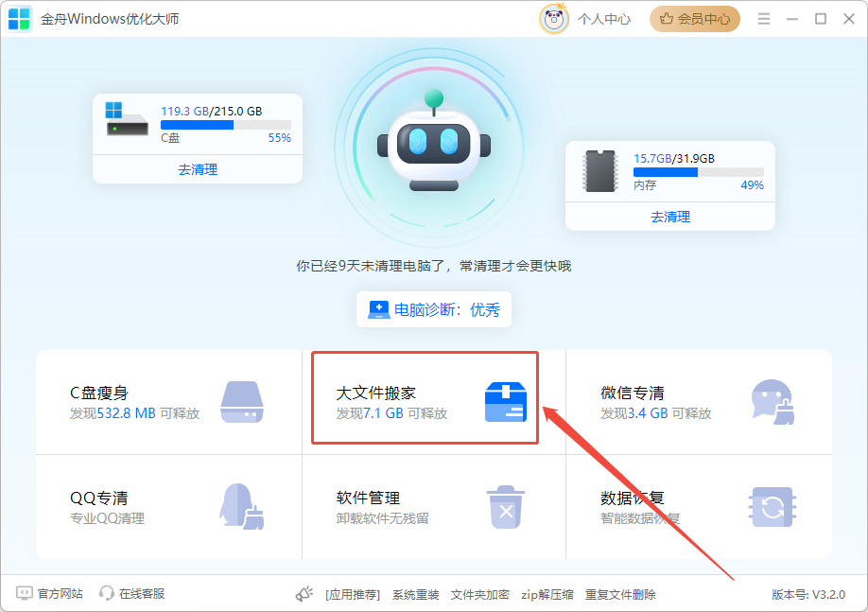
Task: Click the 49% memory percentage
Action: (753, 185)
